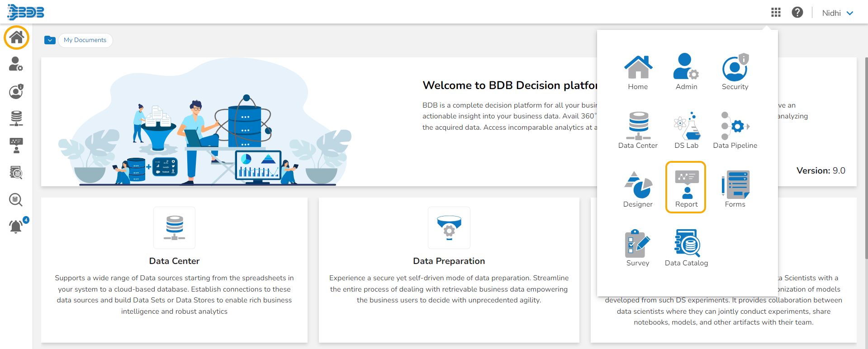Open the database search sidebar icon
868x349 pixels.
(x=16, y=199)
